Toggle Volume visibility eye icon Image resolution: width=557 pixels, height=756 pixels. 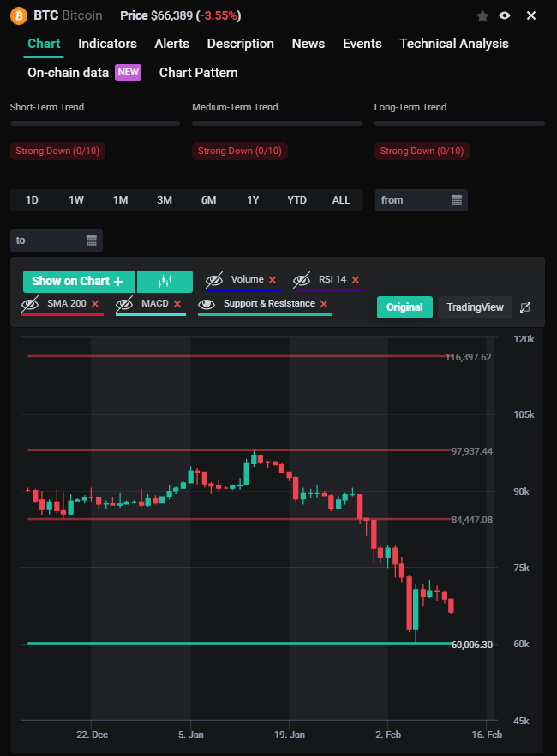pos(214,280)
